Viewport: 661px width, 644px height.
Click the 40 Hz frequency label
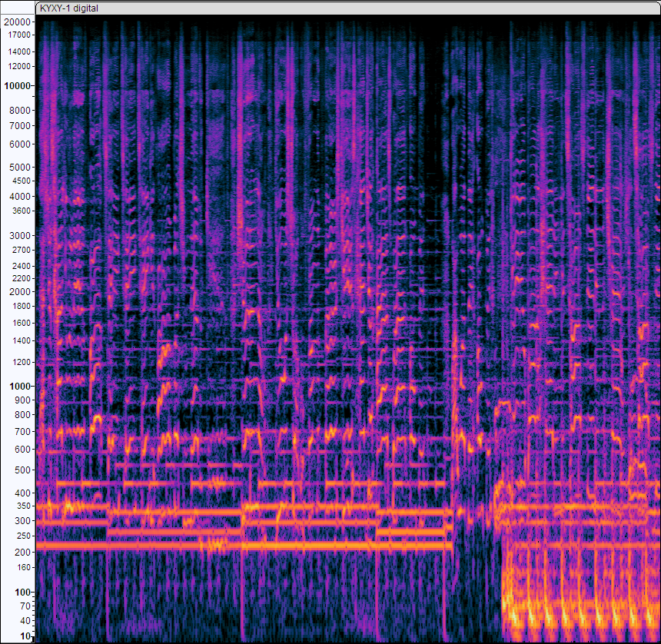tap(25, 620)
